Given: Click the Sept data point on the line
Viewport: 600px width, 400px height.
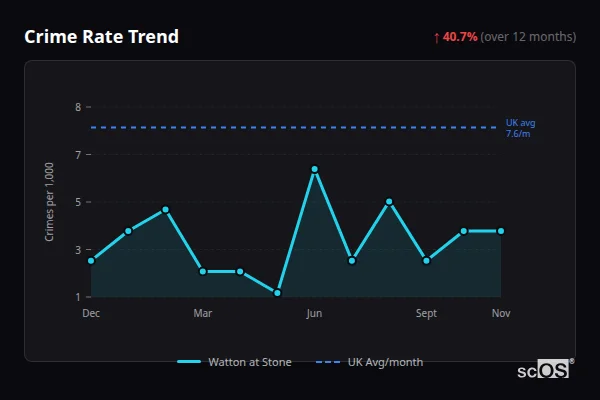Looking at the screenshot, I should click(426, 261).
